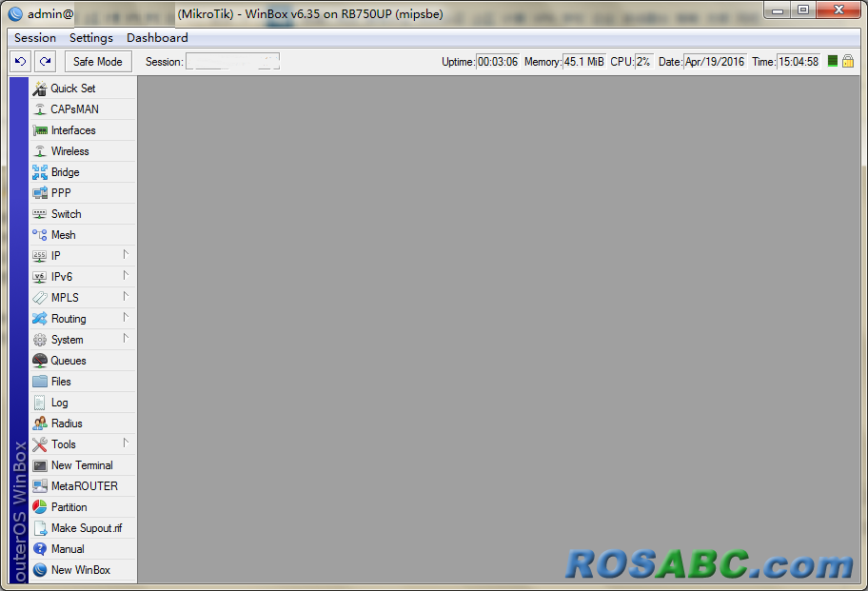Expand the IP submenu arrow
Viewport: 868px width, 591px height.
[x=126, y=254]
